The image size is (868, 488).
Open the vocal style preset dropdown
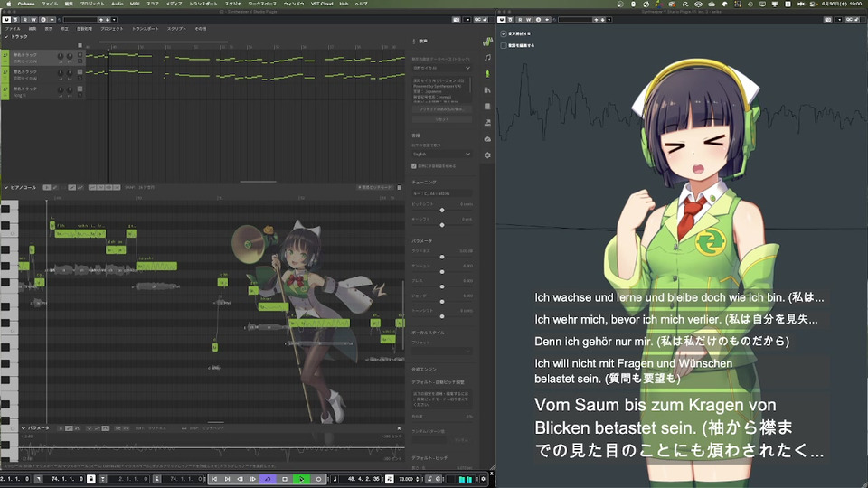pyautogui.click(x=441, y=351)
